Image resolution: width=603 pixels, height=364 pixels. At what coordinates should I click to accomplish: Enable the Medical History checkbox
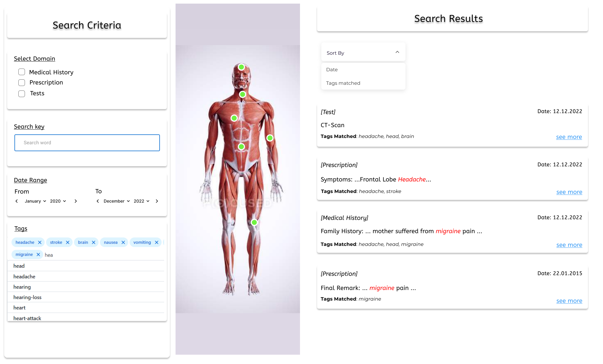click(21, 72)
